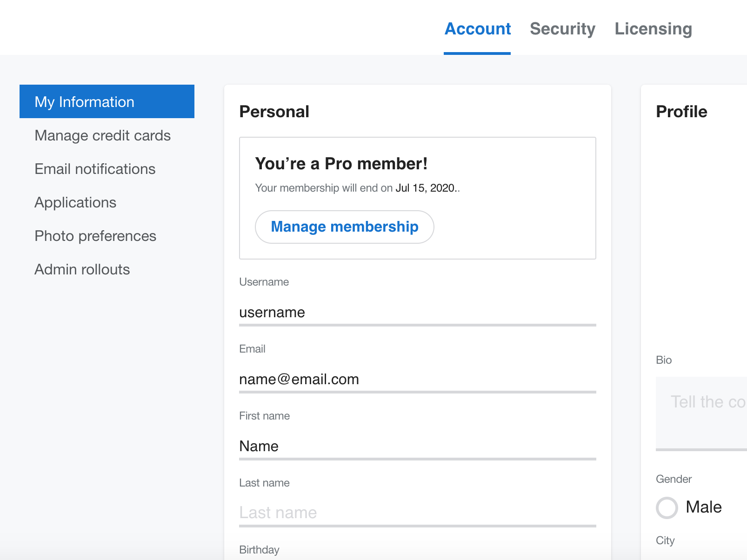Open Manage credit cards settings

[x=102, y=135]
